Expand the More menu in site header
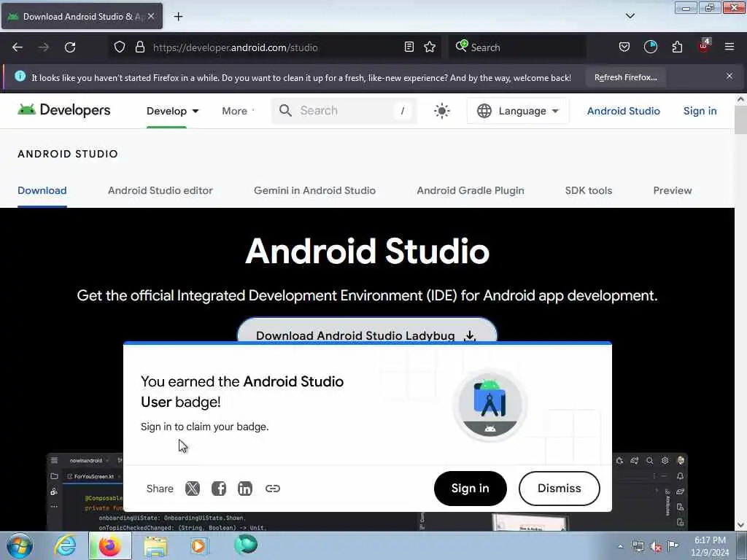The width and height of the screenshot is (747, 560). click(x=239, y=111)
